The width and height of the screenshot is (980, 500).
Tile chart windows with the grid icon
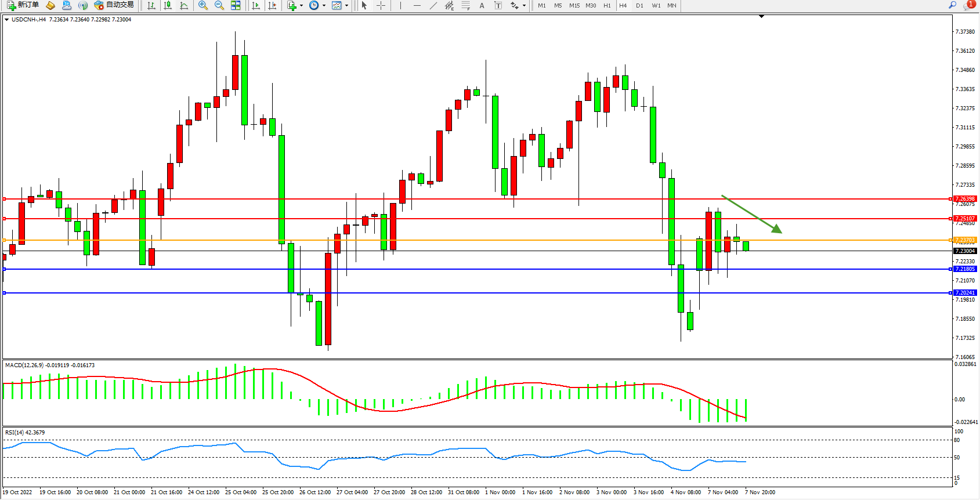236,5
